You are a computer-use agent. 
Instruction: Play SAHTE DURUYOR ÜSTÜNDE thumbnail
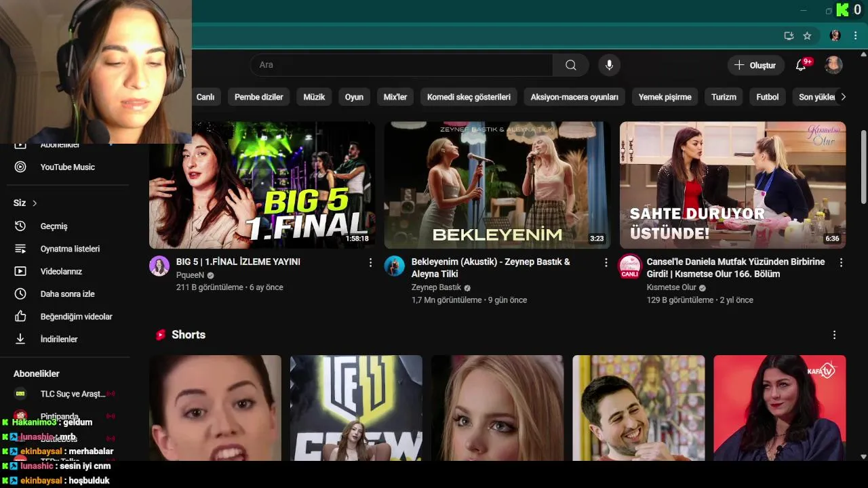coord(732,185)
